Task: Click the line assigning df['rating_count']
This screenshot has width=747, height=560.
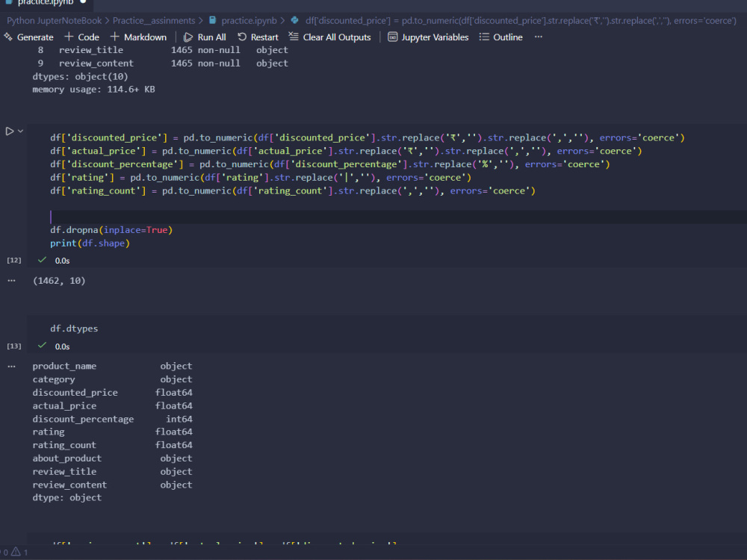Action: point(293,191)
